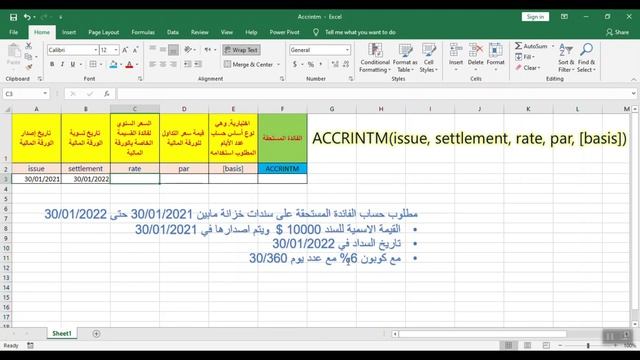640x360 pixels.
Task: Toggle bottom vertical alignment
Action: (x=173, y=50)
